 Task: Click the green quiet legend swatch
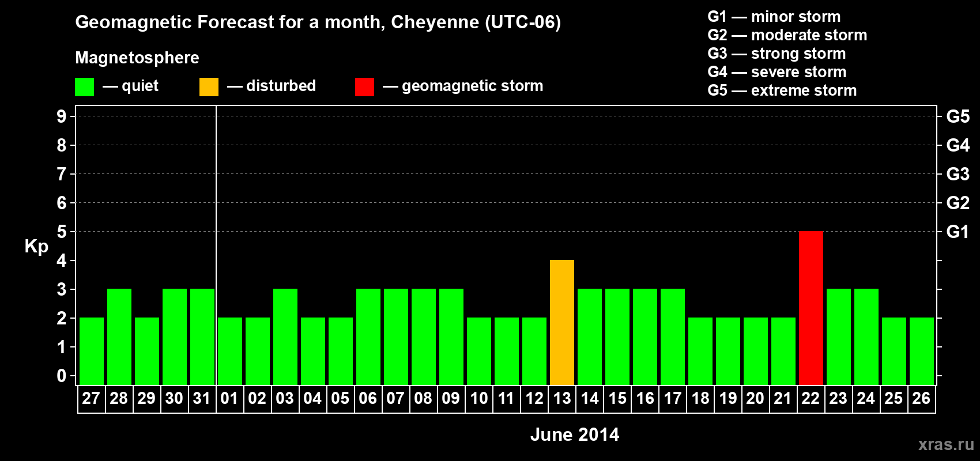point(84,87)
